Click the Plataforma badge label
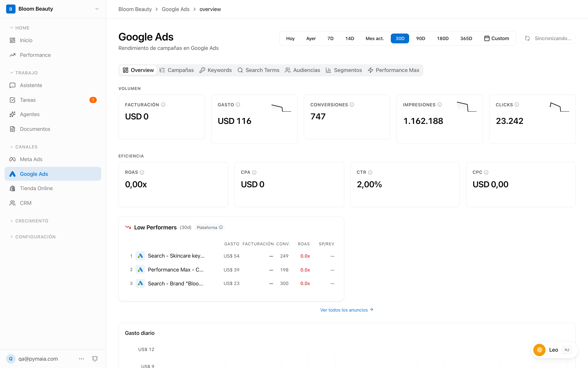Viewport: 588px width, 368px height. 207,227
